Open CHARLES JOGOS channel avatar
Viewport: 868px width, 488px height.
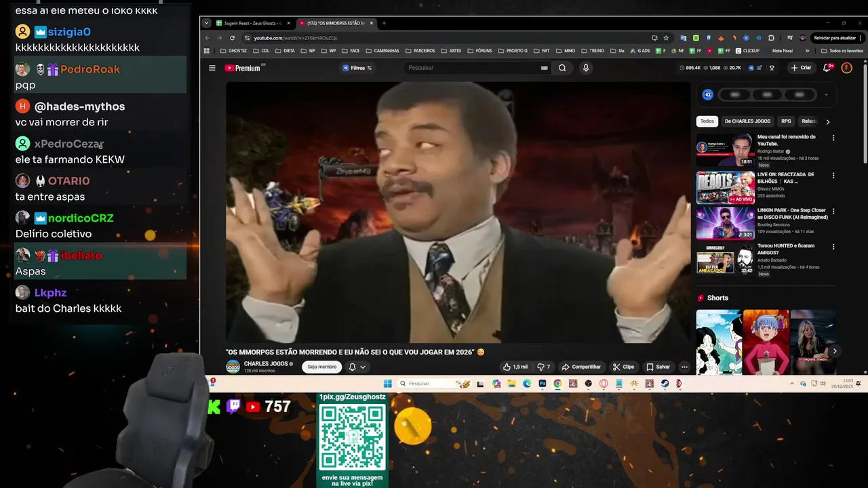(x=233, y=367)
